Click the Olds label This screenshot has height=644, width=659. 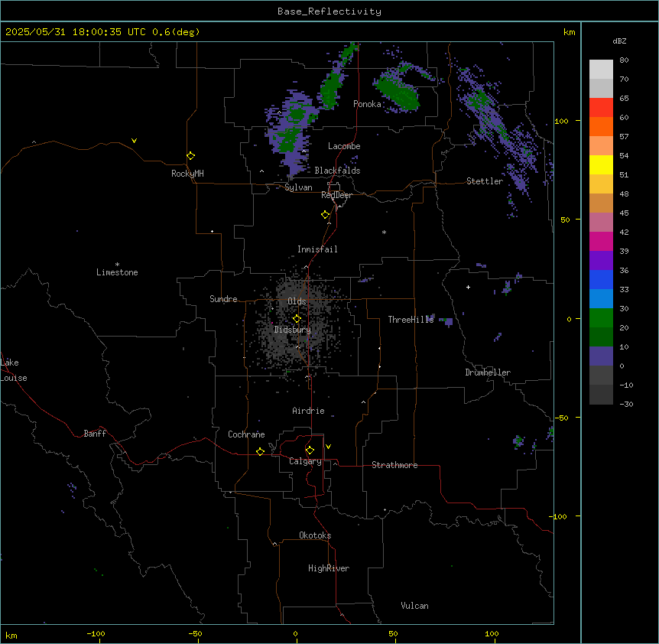(x=297, y=301)
